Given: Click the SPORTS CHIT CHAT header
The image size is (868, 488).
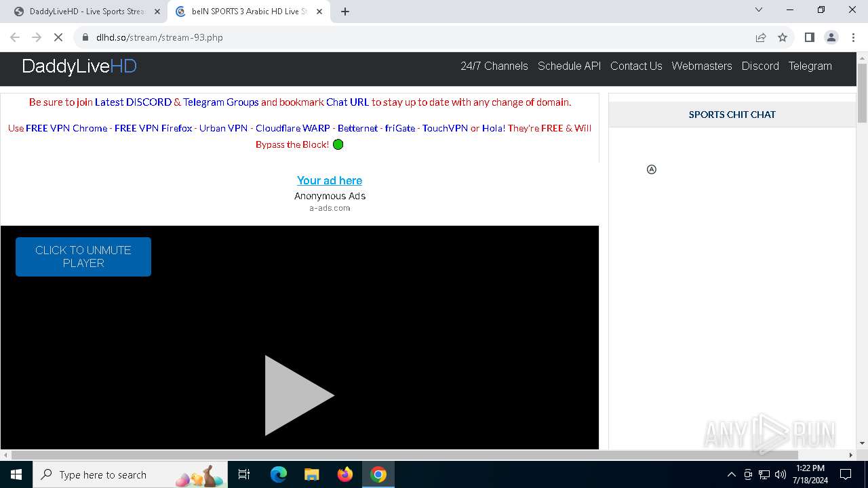Looking at the screenshot, I should coord(732,115).
